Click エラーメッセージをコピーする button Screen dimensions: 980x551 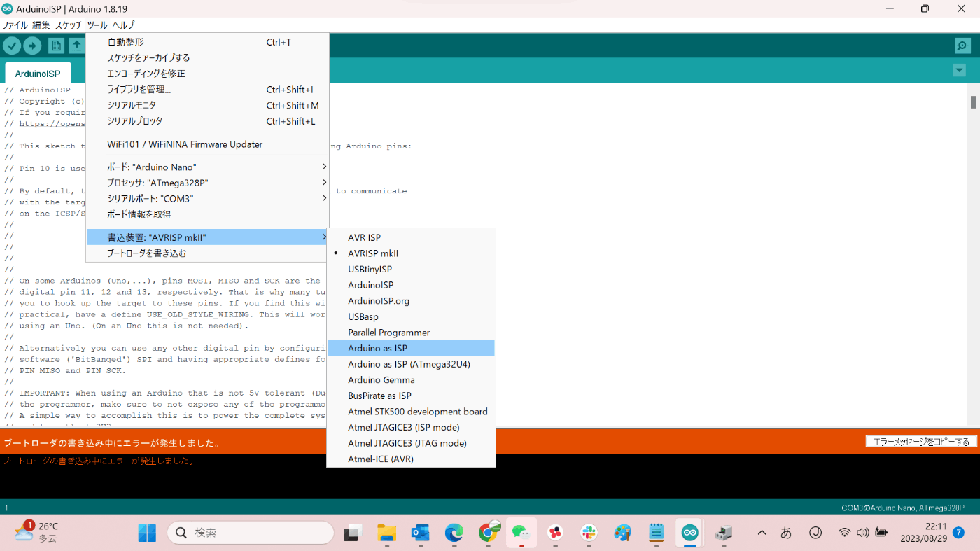click(x=921, y=442)
